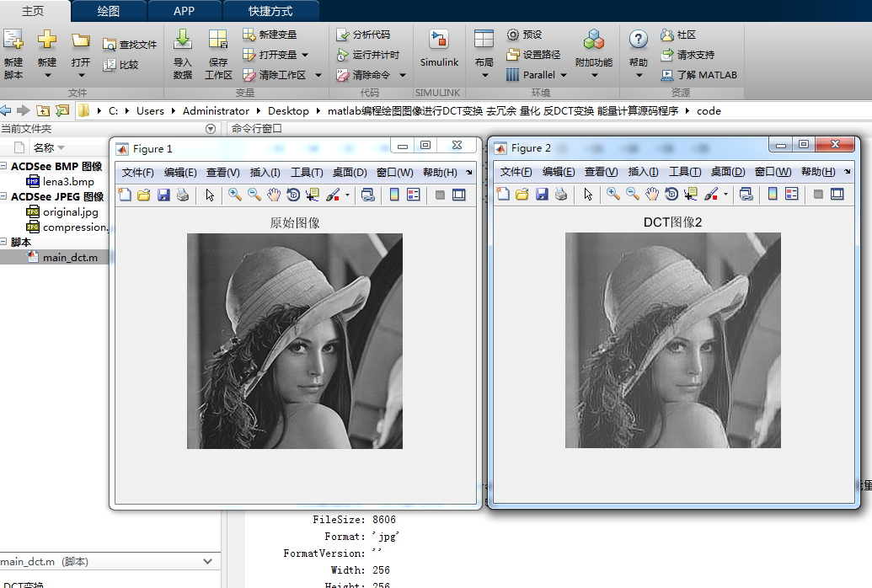
Task: Open the New (新建) dropdown
Action: (47, 75)
